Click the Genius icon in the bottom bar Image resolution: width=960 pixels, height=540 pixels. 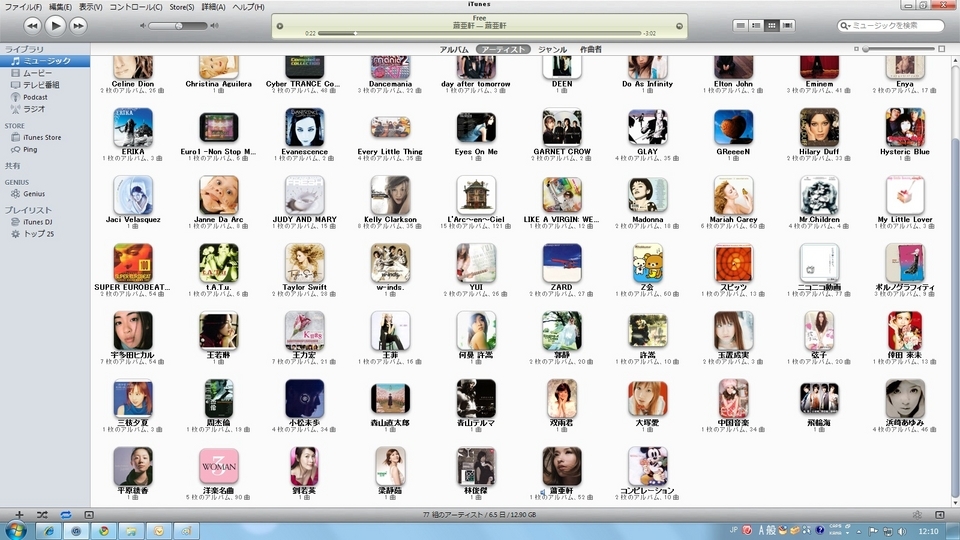(x=917, y=515)
